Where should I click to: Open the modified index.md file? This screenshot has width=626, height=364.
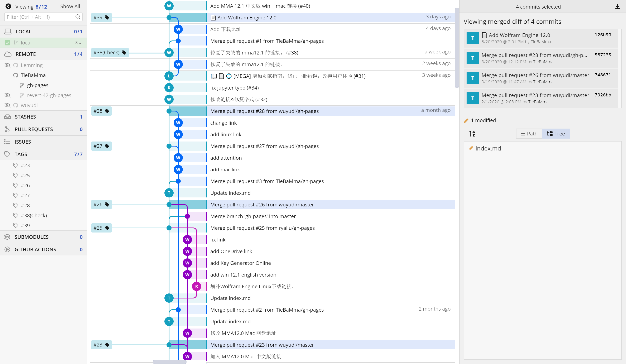(x=488, y=148)
